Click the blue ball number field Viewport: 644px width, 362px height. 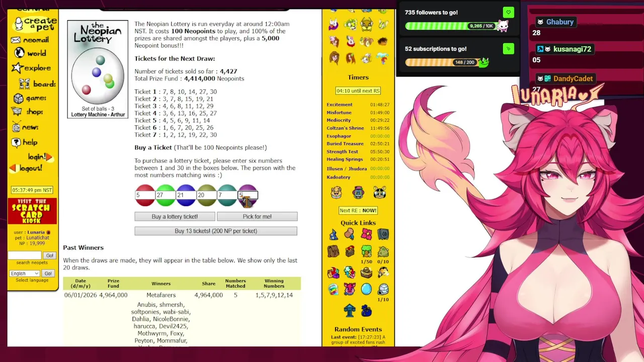pyautogui.click(x=186, y=195)
